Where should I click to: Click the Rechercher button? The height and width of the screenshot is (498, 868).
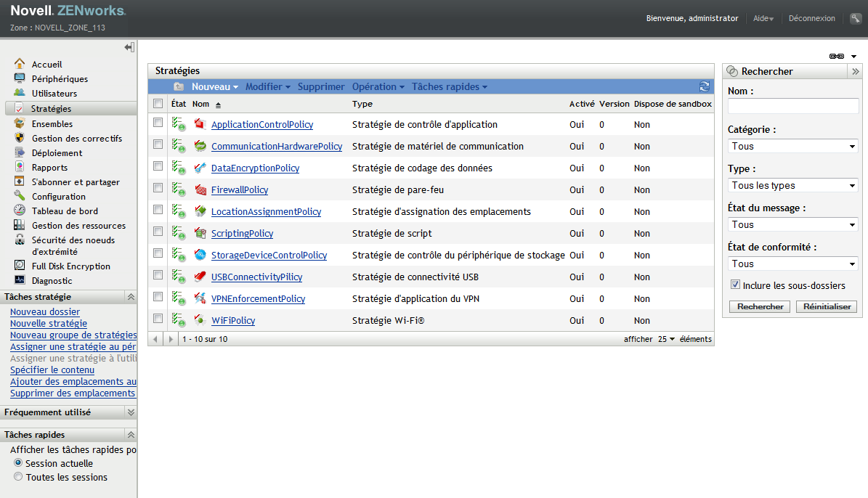coord(760,307)
